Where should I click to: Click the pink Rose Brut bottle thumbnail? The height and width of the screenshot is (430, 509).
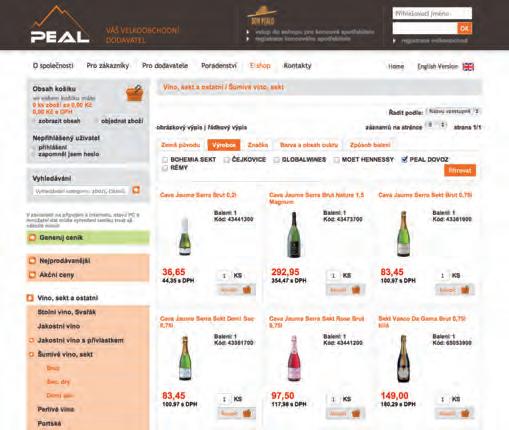click(x=294, y=358)
